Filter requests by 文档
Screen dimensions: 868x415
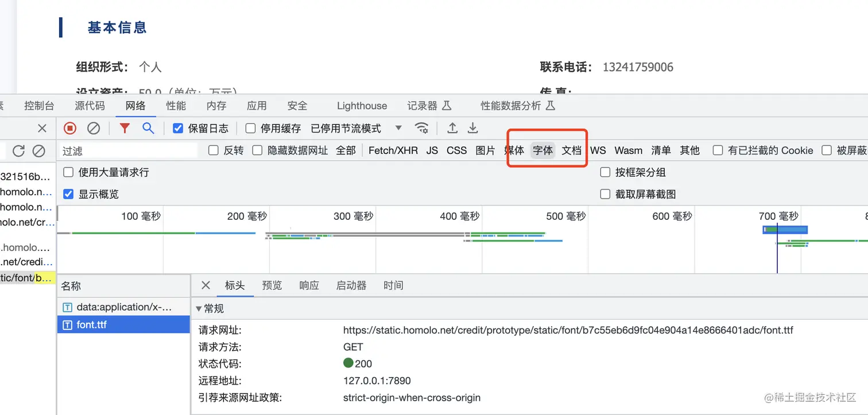coord(572,150)
